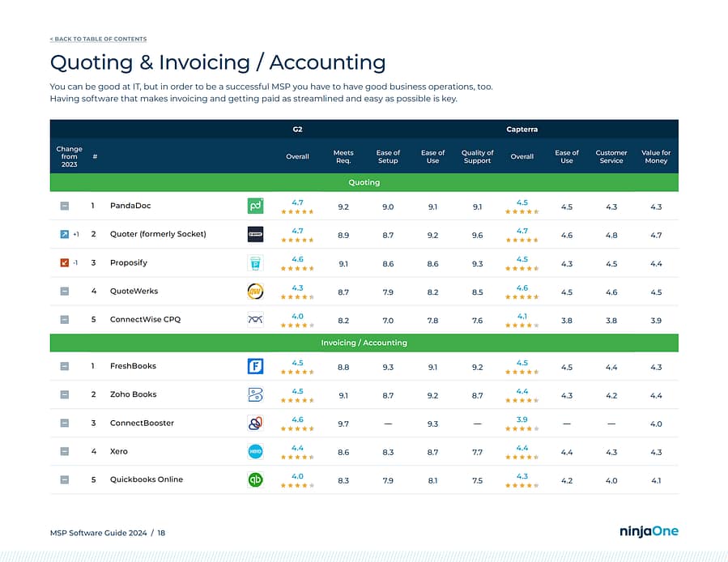
Task: Click the FreshBooks logo icon
Action: click(255, 366)
